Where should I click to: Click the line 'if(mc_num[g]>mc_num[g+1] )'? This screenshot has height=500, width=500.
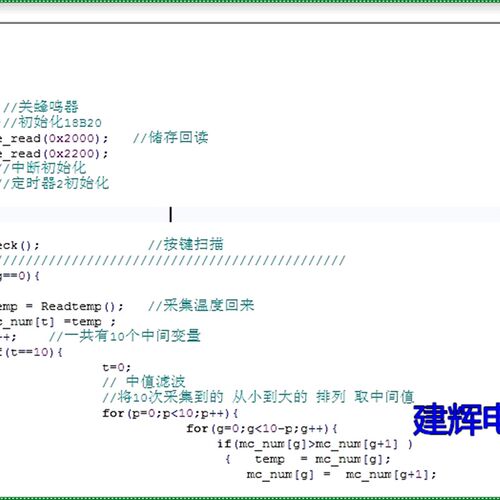pyautogui.click(x=315, y=444)
